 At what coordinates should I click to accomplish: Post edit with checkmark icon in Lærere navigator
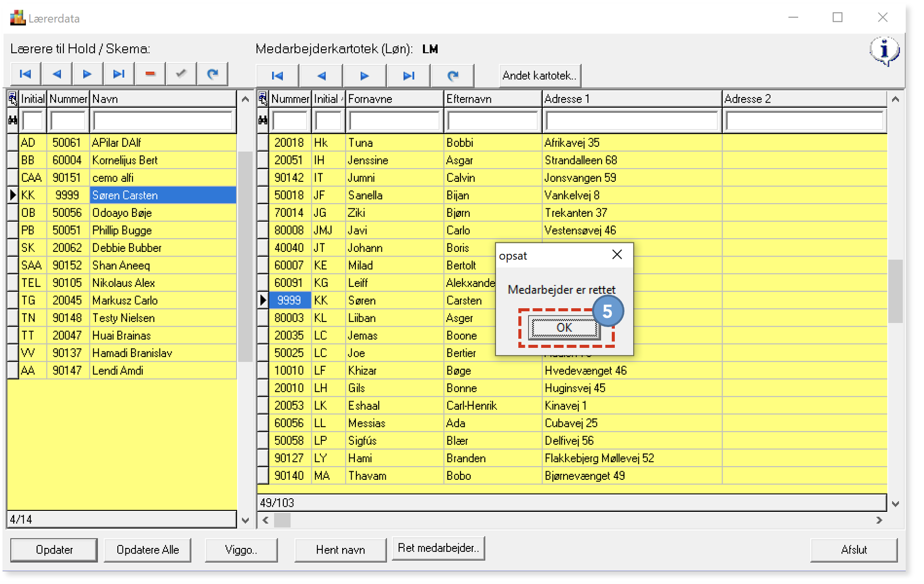point(181,74)
